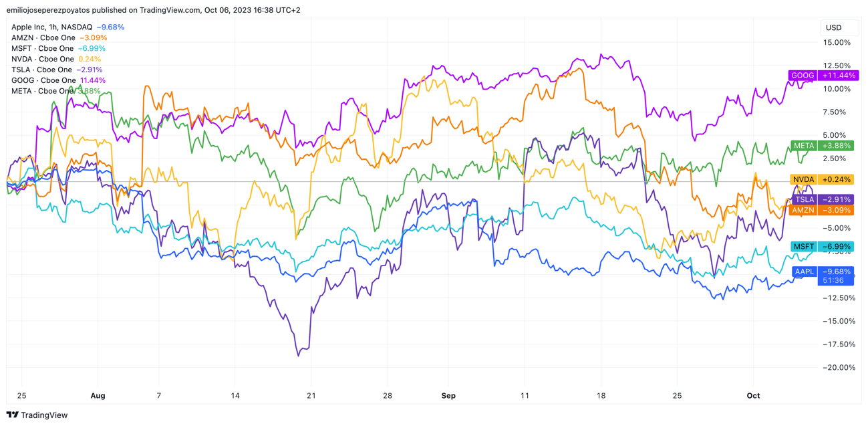This screenshot has width=868, height=426.
Task: Click the Sep label on time axis
Action: pos(448,396)
